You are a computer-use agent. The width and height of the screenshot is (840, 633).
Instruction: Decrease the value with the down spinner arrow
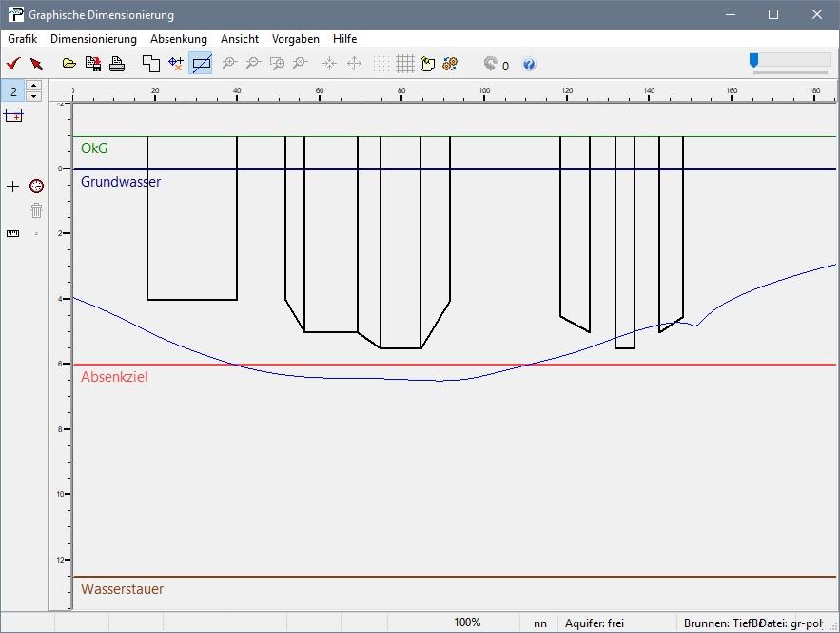34,96
